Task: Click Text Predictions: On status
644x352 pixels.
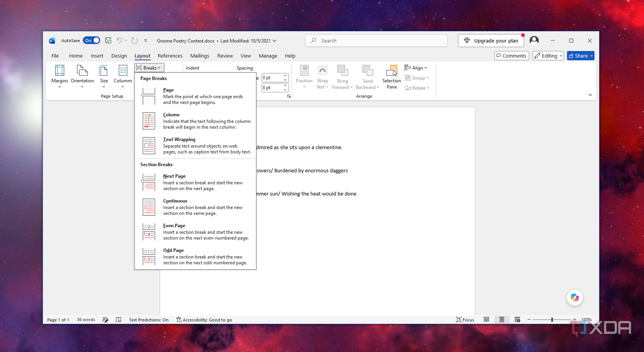Action: [x=149, y=320]
